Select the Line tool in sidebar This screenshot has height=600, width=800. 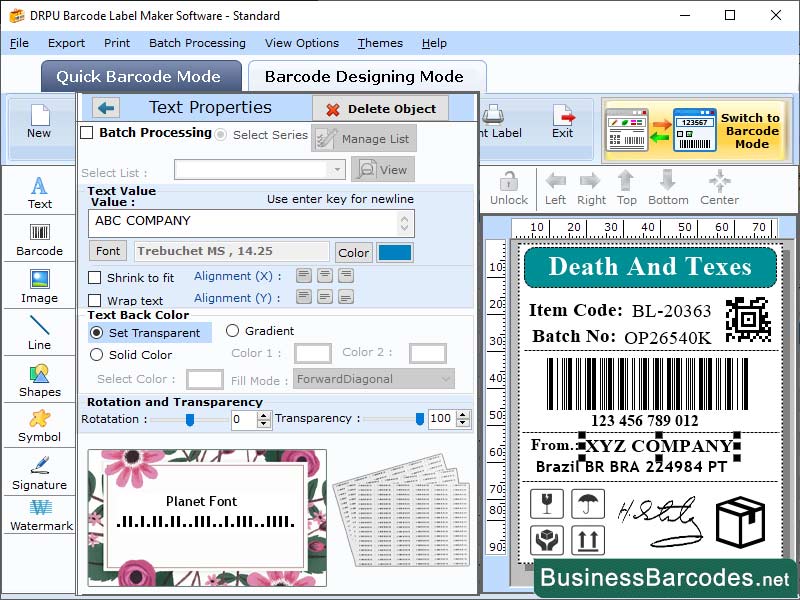(39, 332)
